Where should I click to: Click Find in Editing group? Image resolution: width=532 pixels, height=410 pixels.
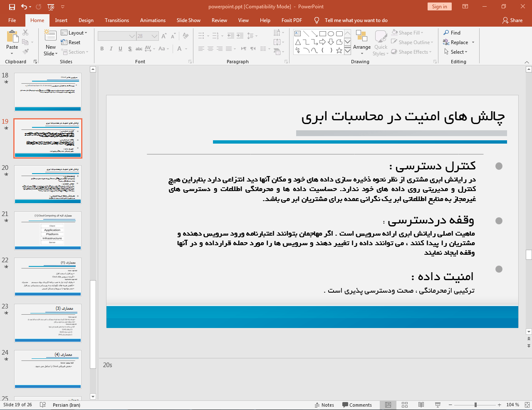[452, 33]
